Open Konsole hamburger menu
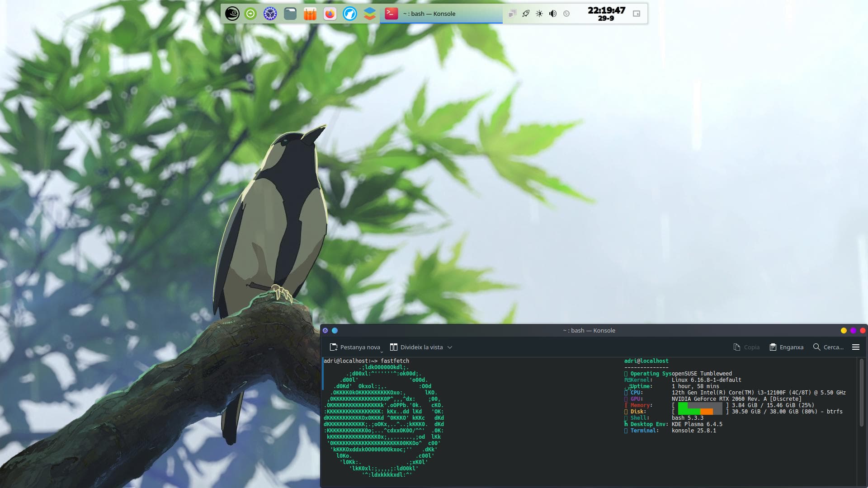Viewport: 868px width, 488px height. (855, 347)
